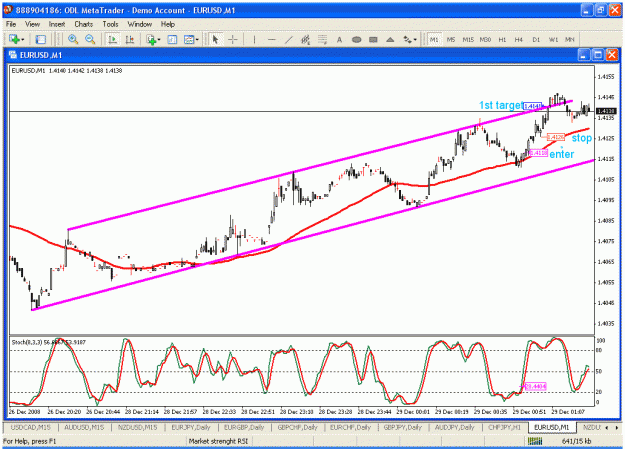
Task: Click 'Market strenght RSI' status text
Action: tap(218, 441)
